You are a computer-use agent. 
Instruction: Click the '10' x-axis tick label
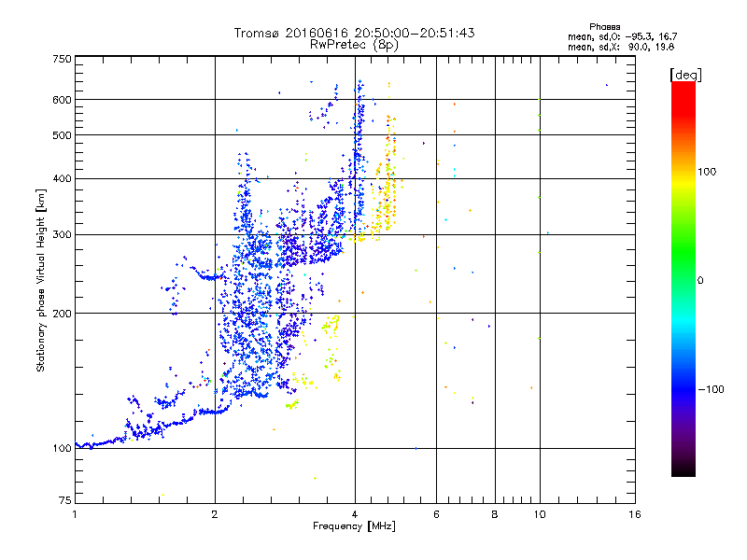[x=540, y=514]
